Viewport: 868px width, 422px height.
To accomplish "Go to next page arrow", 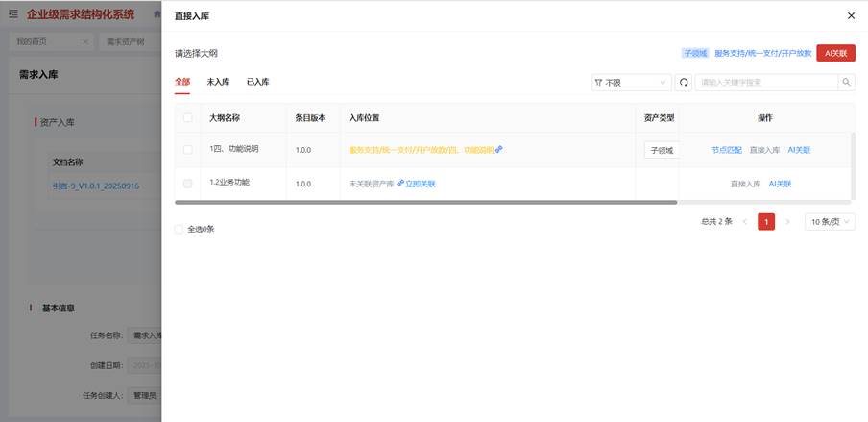I will (787, 222).
